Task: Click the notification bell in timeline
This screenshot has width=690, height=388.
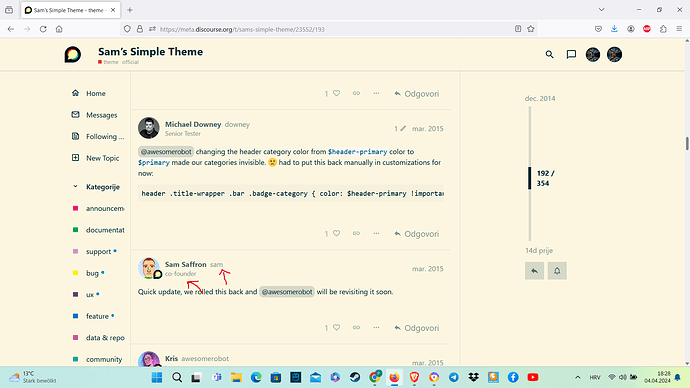Action: (557, 271)
